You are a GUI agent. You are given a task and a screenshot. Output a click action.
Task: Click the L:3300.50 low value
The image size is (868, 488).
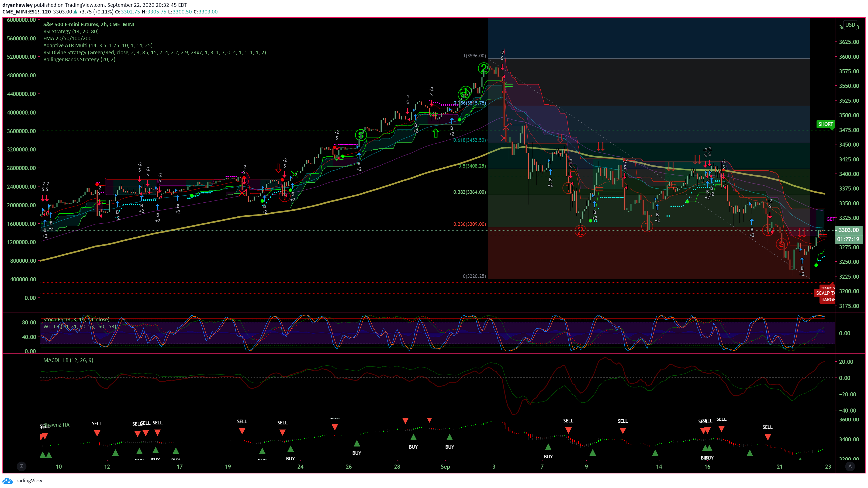[x=180, y=12]
